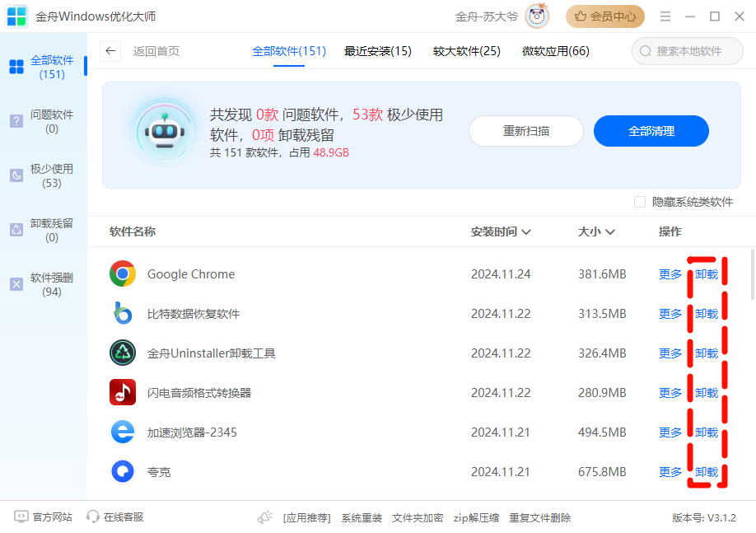Screen dimensions: 756x533
Task: Click the 2024.11.24 install date
Action: 501,274
